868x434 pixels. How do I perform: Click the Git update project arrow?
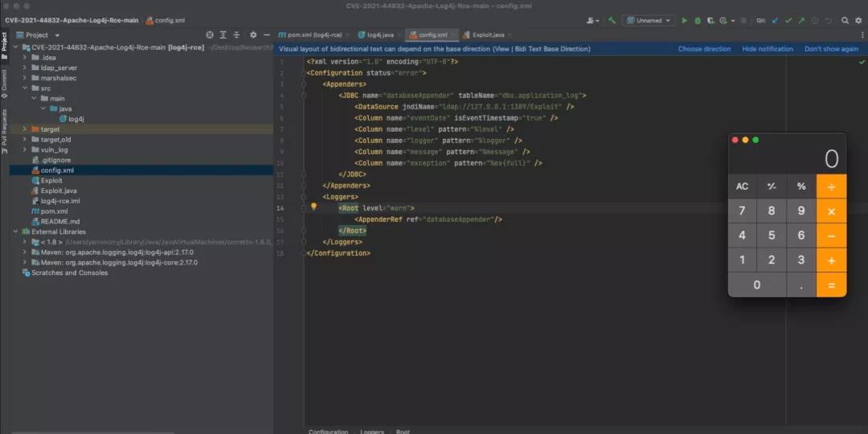point(775,20)
